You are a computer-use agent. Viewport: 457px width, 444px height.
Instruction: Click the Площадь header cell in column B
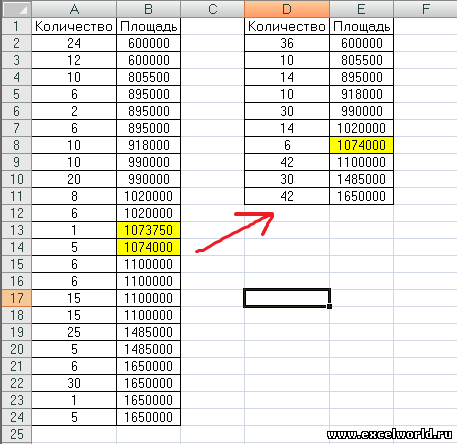click(148, 26)
